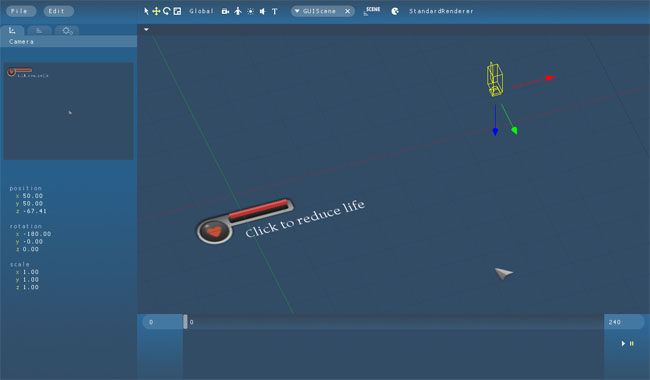Image resolution: width=650 pixels, height=380 pixels.
Task: Add a light with the sun icon
Action: 250,11
